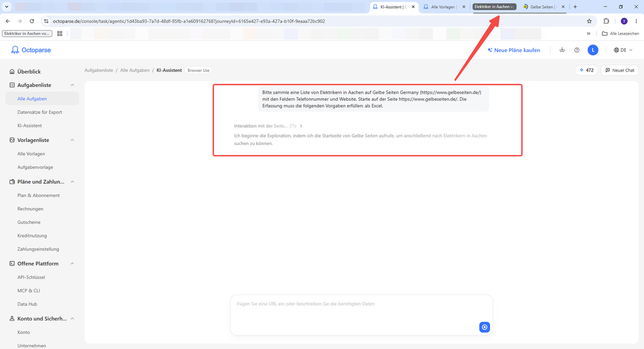Open the DE language selector

point(623,50)
